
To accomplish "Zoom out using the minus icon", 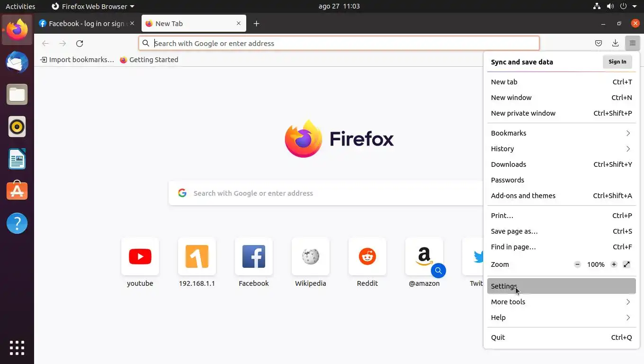I will pos(577,264).
